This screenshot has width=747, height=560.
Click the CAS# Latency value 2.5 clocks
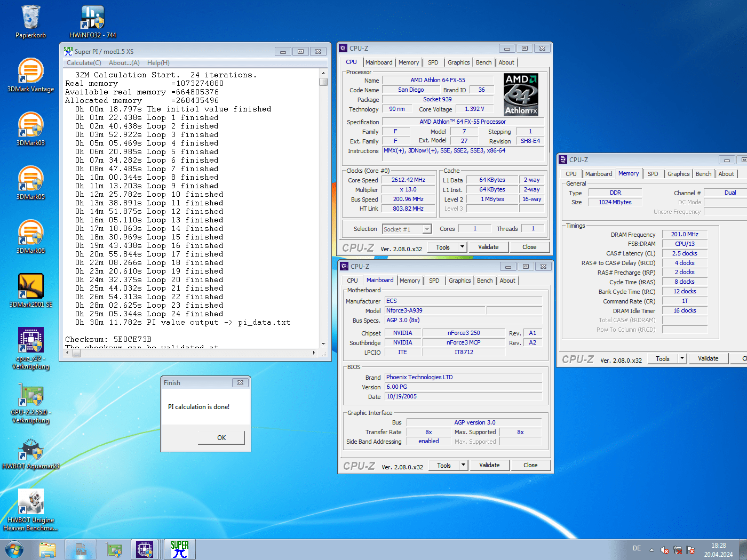[x=685, y=253]
